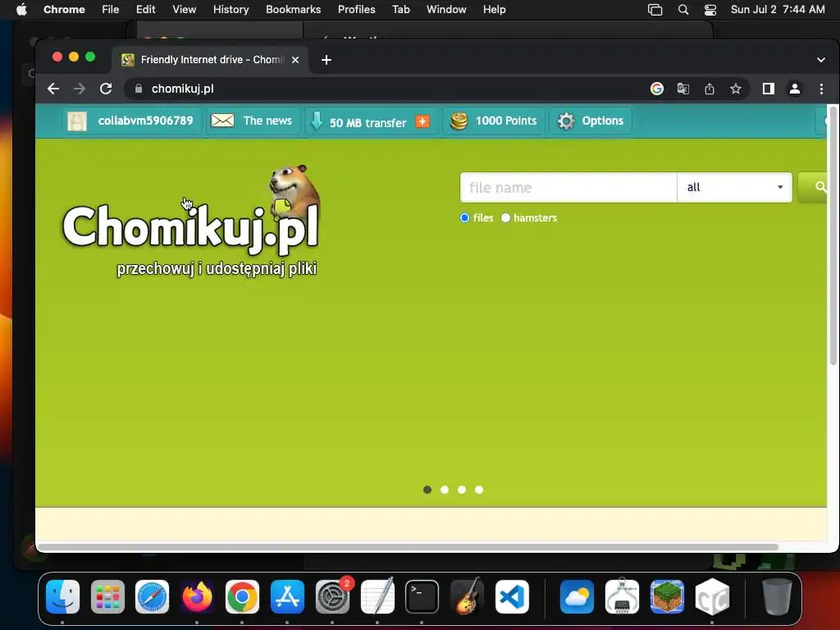Open the Options link
Image resolution: width=840 pixels, height=630 pixels.
pos(603,121)
